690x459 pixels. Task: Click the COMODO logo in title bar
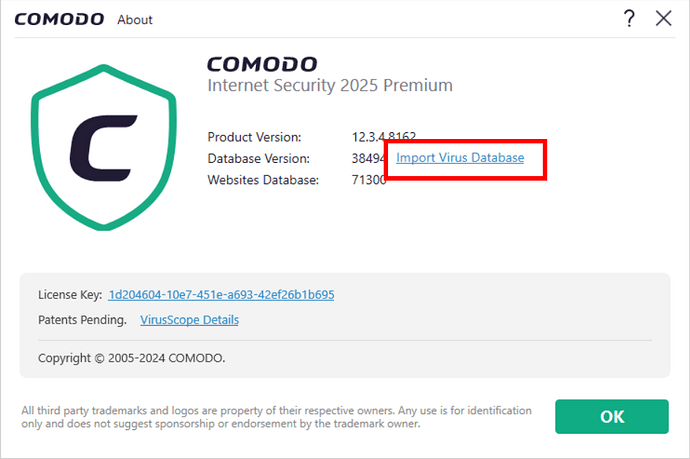[x=57, y=19]
